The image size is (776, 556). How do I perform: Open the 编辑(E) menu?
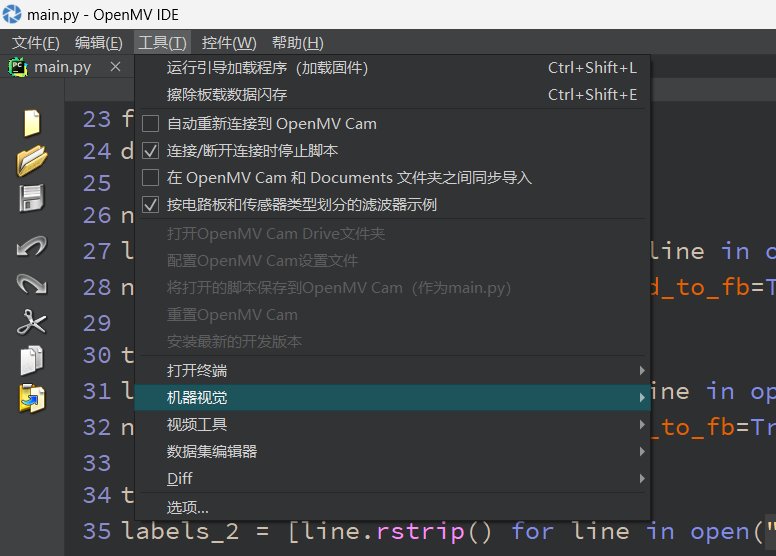point(98,43)
